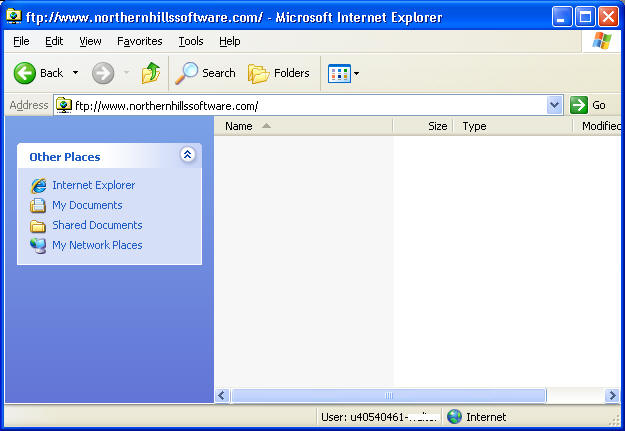This screenshot has width=625, height=431.
Task: Click the green Go arrow button
Action: [579, 105]
